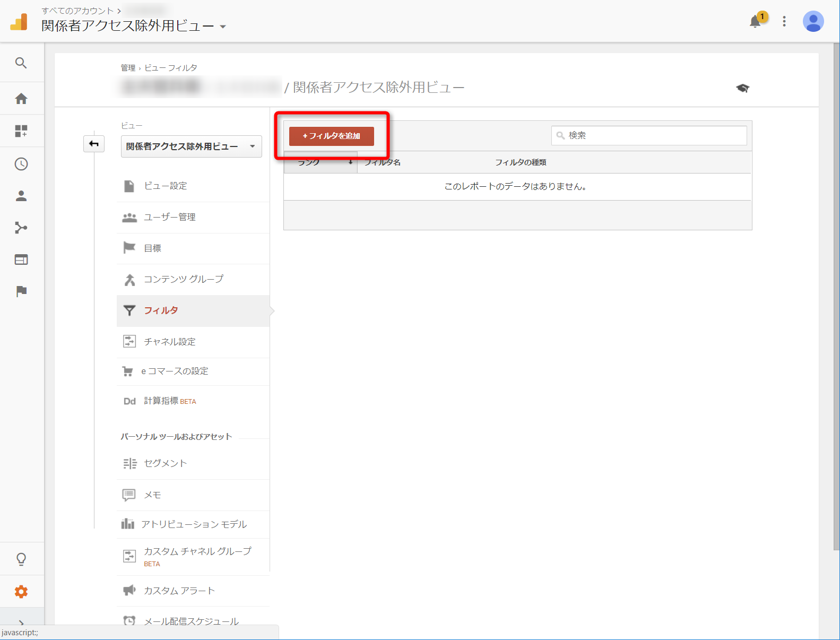Screen dimensions: 840x640
Task: Click the back arrow button beside view column
Action: coord(94,144)
